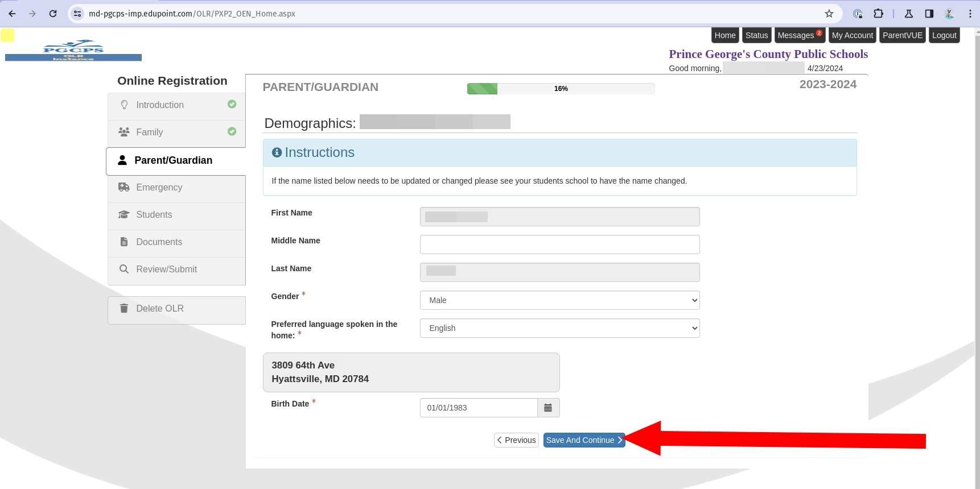Click the Previous button
The width and height of the screenshot is (980, 489).
tap(516, 440)
